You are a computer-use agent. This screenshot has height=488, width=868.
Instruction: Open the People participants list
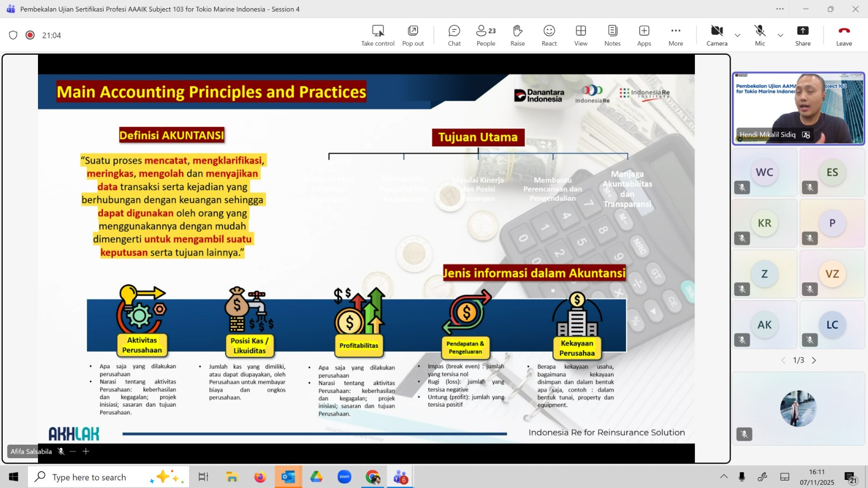[x=486, y=35]
